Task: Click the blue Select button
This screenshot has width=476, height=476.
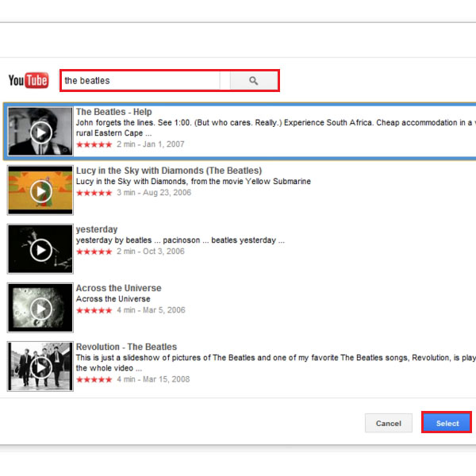Action: [447, 423]
